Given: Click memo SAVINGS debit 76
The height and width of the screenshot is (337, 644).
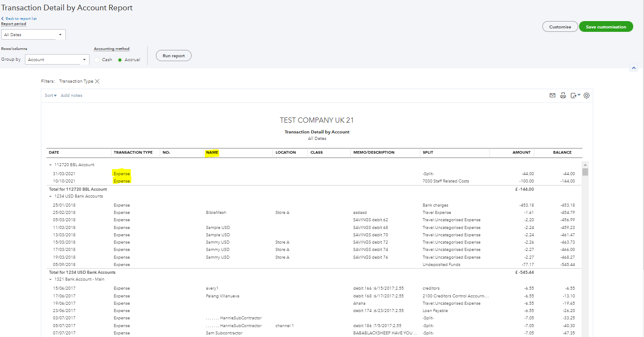Looking at the screenshot, I should point(370,257).
